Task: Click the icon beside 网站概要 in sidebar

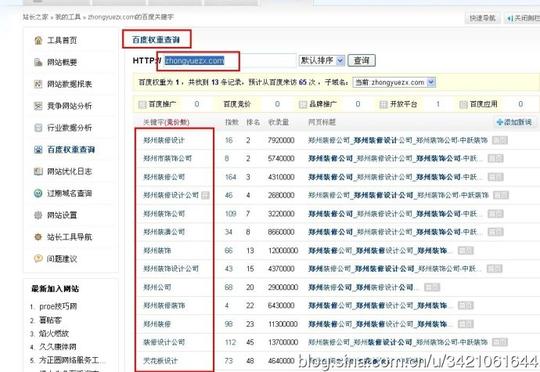Action: pyautogui.click(x=38, y=62)
